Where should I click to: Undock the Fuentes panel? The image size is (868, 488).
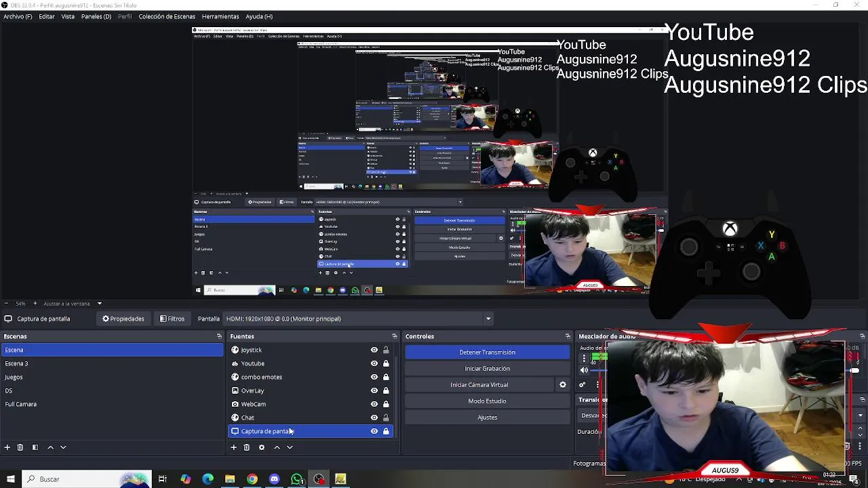pyautogui.click(x=395, y=336)
